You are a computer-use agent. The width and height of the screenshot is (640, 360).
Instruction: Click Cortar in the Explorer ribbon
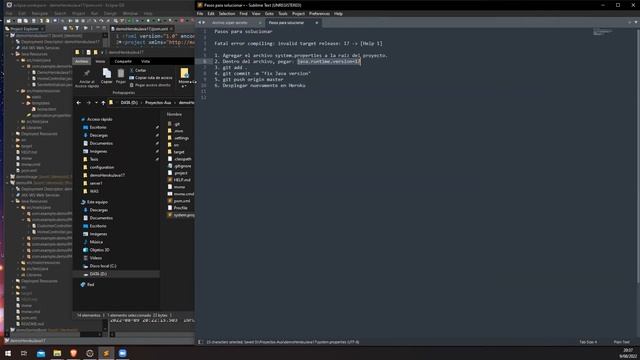[138, 70]
